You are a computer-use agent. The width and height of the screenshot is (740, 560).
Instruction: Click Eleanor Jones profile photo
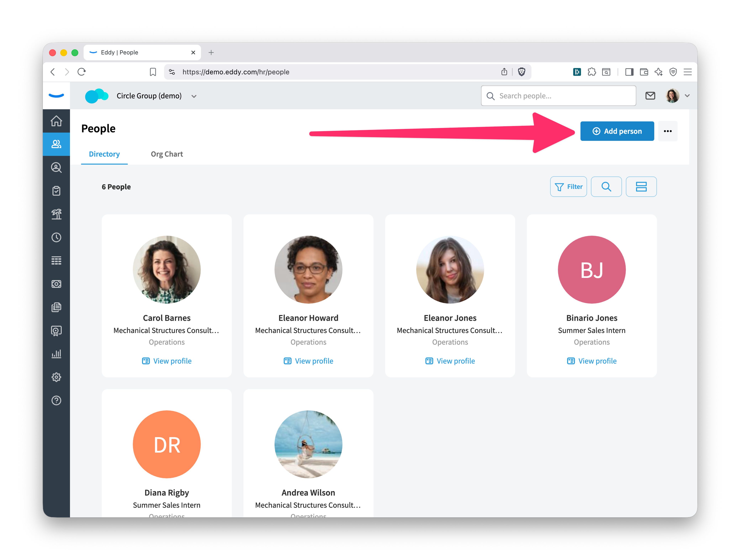point(450,270)
